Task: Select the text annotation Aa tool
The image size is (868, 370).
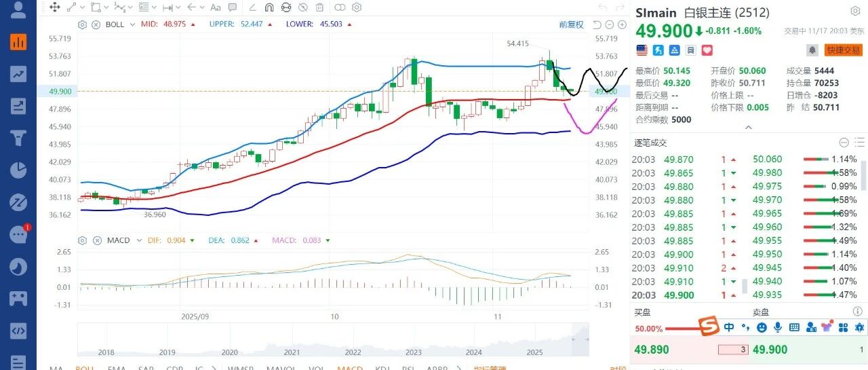Action: 216,7
